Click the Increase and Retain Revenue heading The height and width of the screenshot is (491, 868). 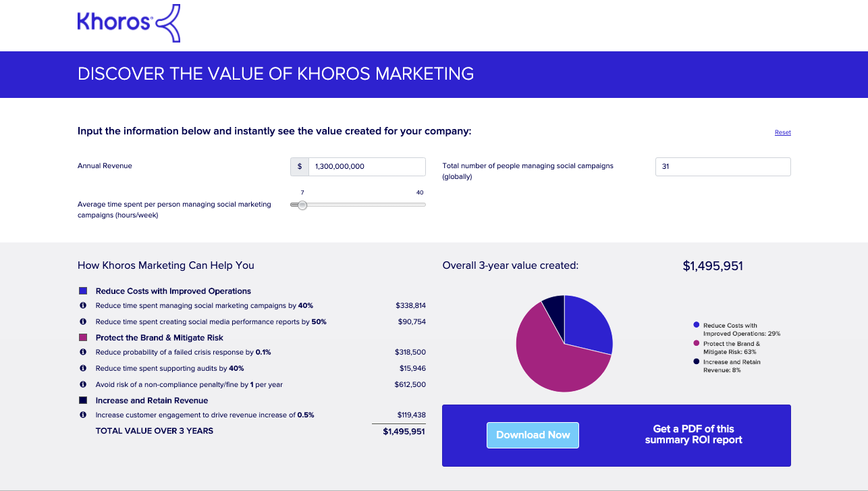152,400
